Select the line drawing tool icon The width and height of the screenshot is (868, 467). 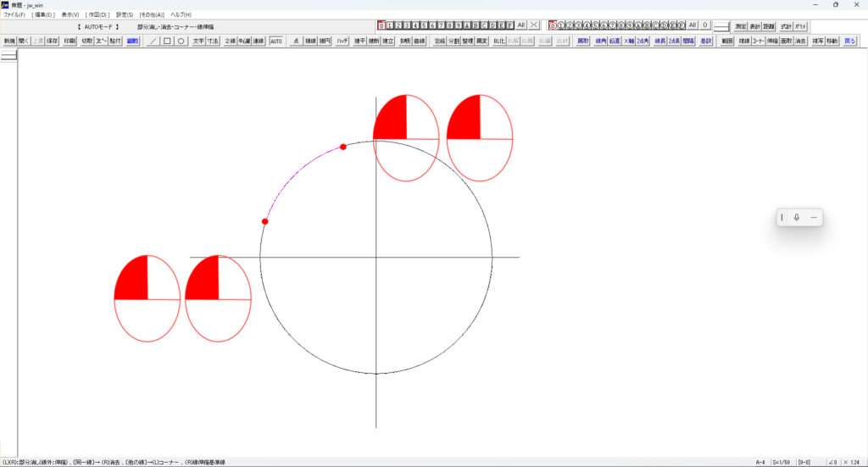tap(153, 41)
